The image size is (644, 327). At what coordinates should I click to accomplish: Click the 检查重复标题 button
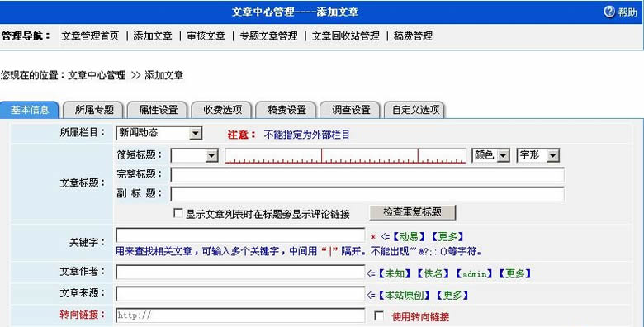tap(413, 212)
